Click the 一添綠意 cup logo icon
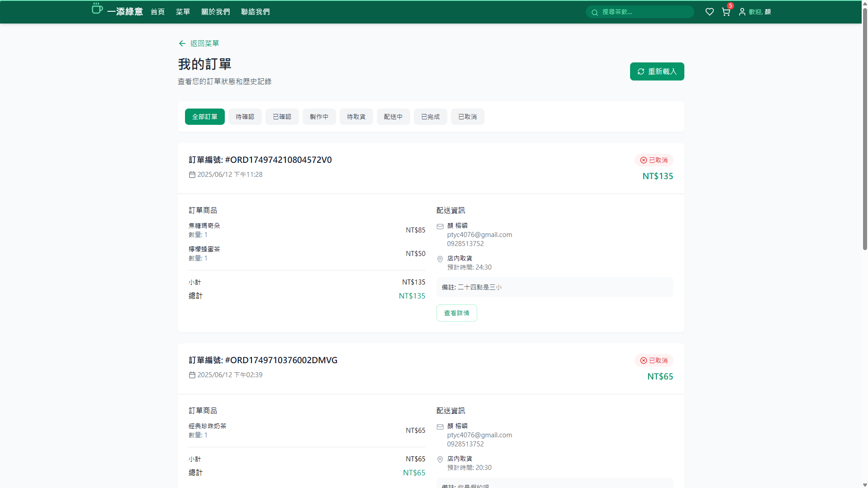This screenshot has width=868, height=488. pos(97,9)
